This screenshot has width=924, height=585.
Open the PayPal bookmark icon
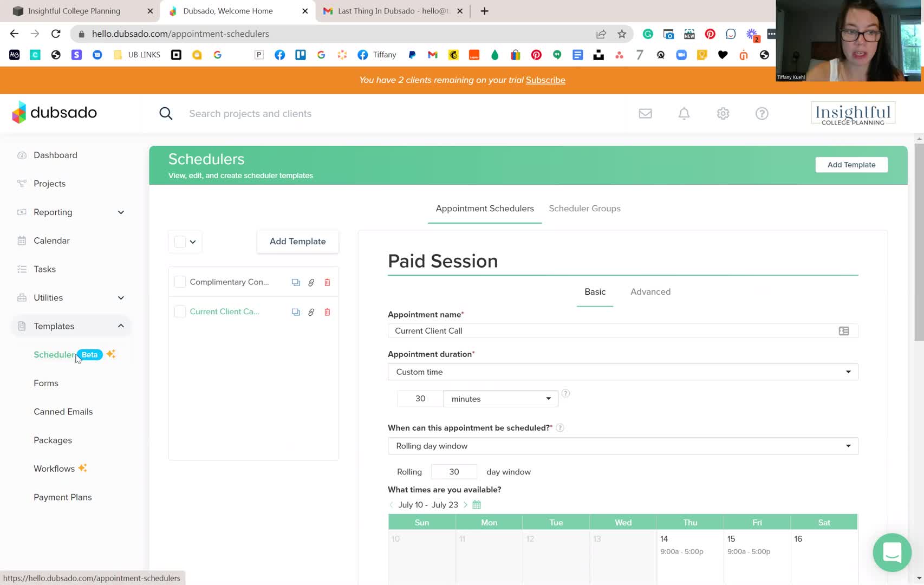[x=412, y=55]
